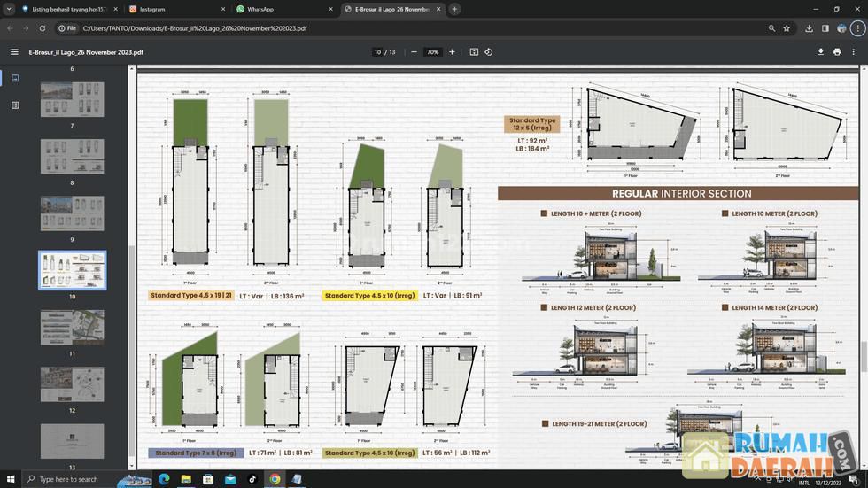Click the page number input field
The width and height of the screenshot is (868, 488).
coord(377,52)
